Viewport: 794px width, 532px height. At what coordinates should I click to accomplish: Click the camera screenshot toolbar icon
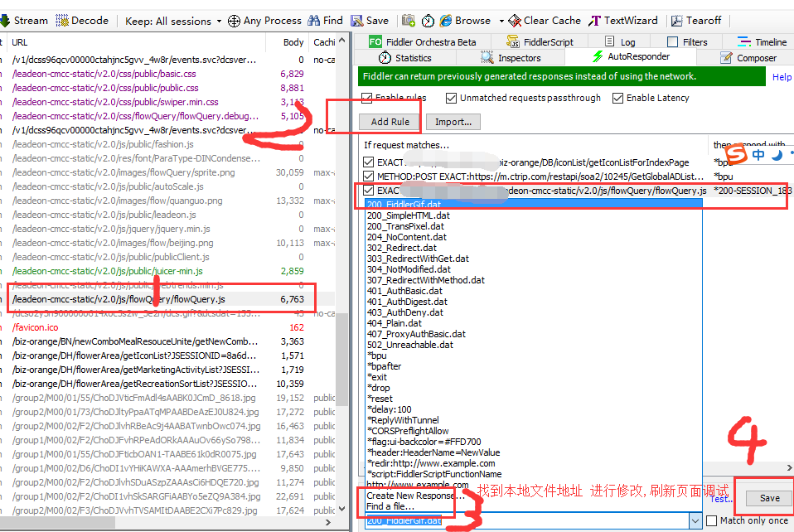pyautogui.click(x=408, y=21)
